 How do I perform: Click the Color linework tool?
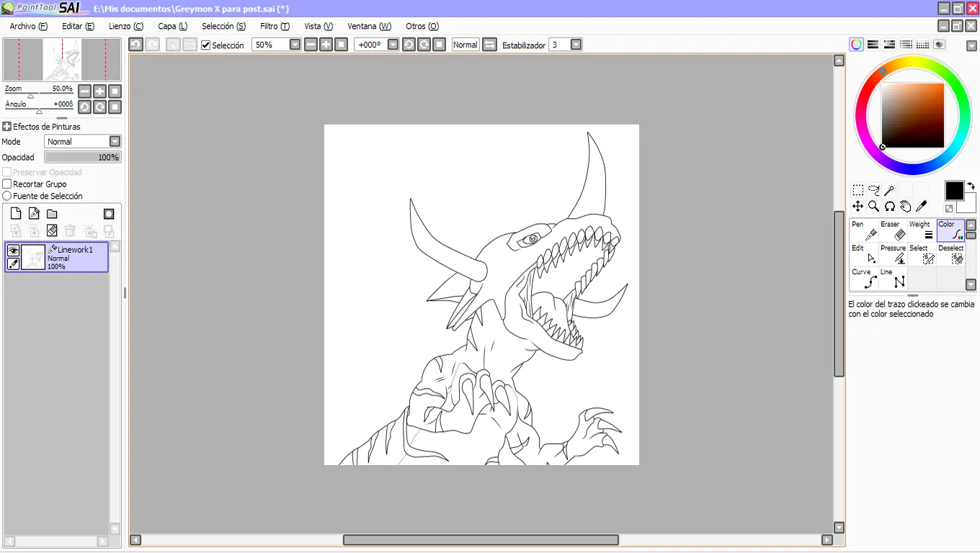click(950, 230)
